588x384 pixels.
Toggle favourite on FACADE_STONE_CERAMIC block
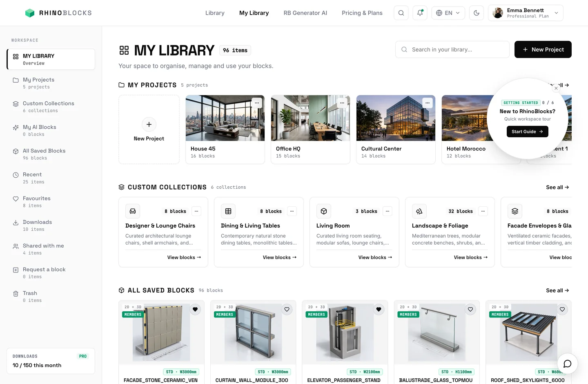coord(195,309)
